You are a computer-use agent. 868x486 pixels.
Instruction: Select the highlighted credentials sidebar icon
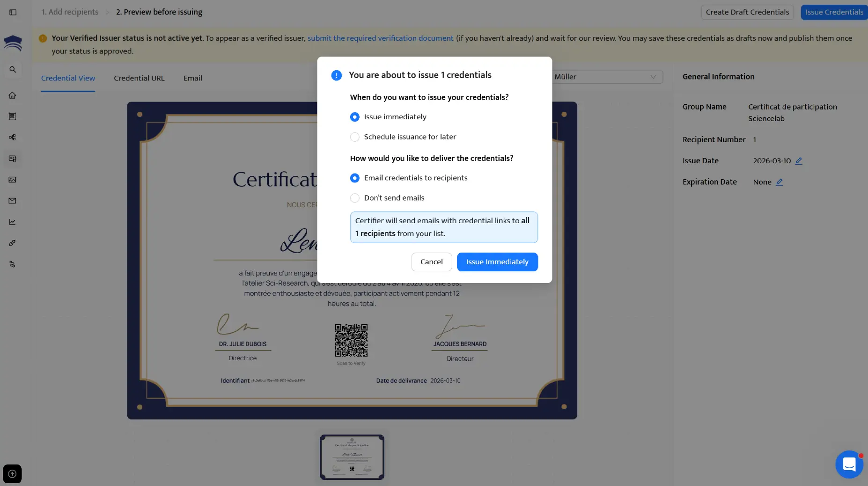[x=13, y=159]
